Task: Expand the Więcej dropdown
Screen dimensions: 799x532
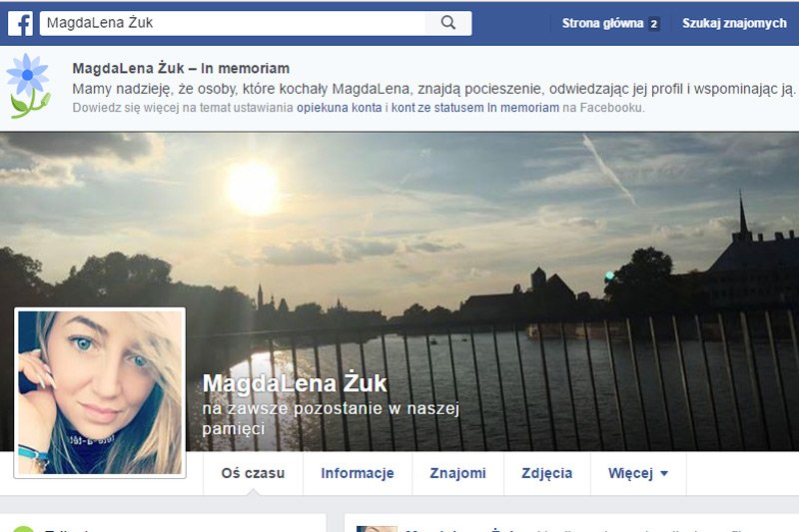Action: (x=638, y=473)
